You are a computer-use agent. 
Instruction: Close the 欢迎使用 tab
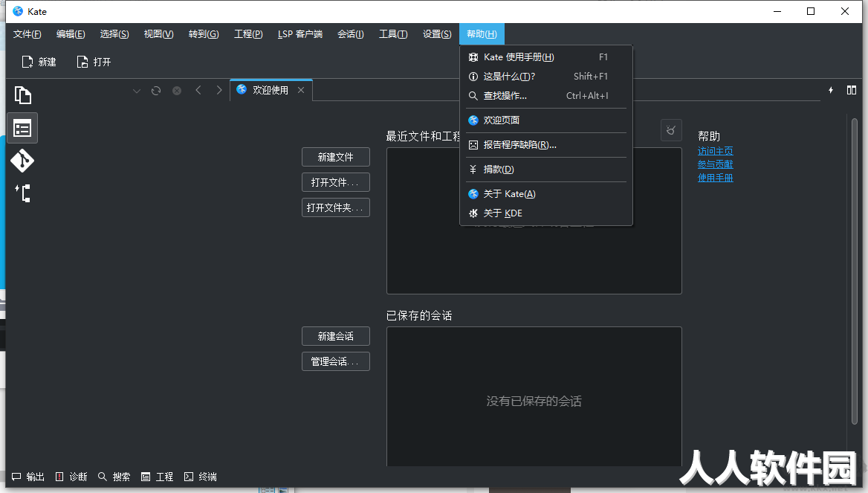pyautogui.click(x=300, y=90)
